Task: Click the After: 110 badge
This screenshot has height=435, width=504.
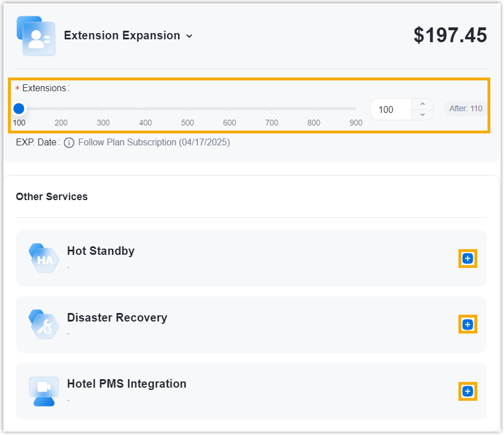Action: click(465, 108)
